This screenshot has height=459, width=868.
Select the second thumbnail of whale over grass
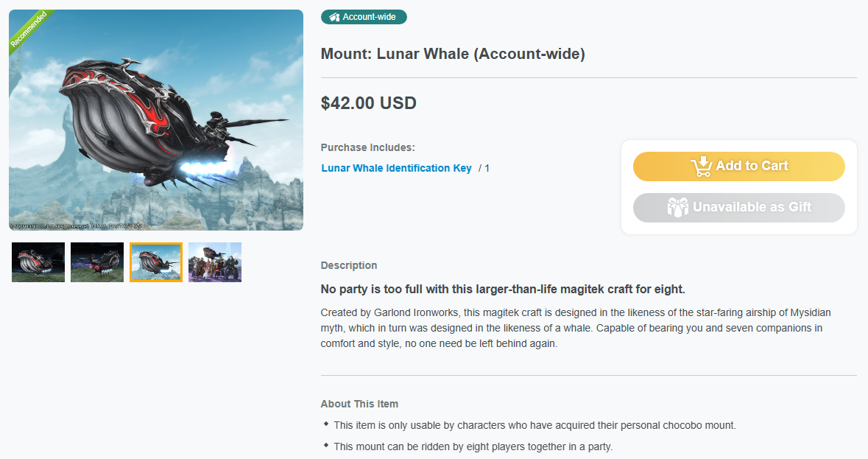coord(97,262)
